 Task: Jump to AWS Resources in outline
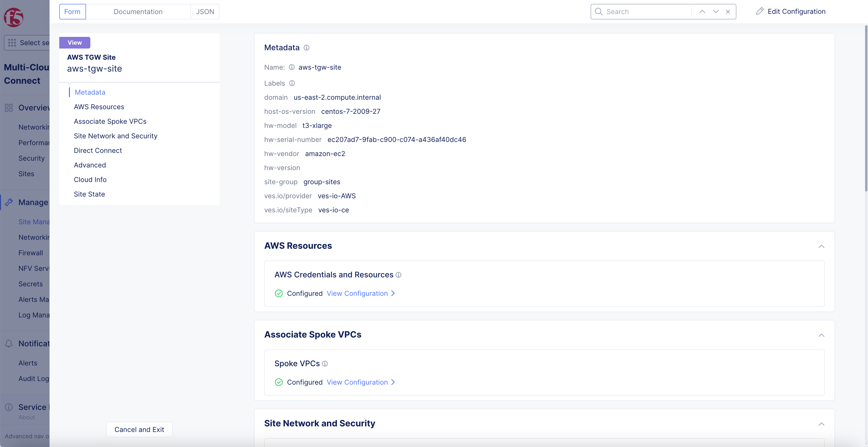(x=99, y=107)
